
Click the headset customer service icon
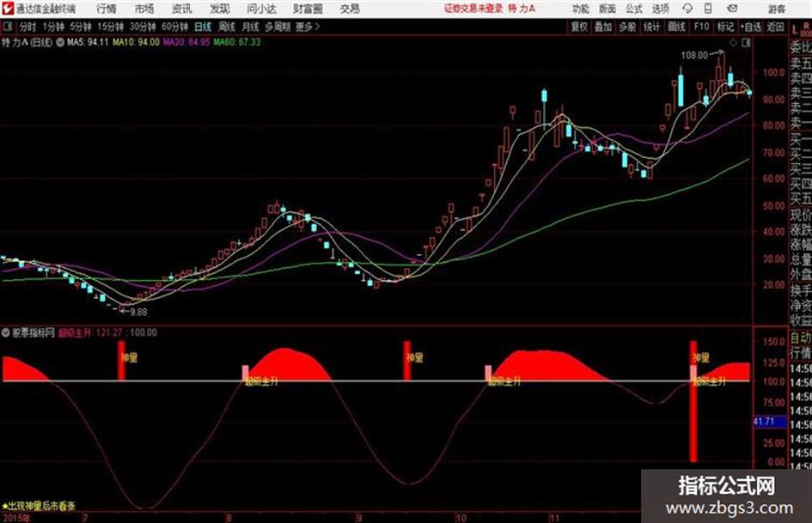pyautogui.click(x=687, y=9)
